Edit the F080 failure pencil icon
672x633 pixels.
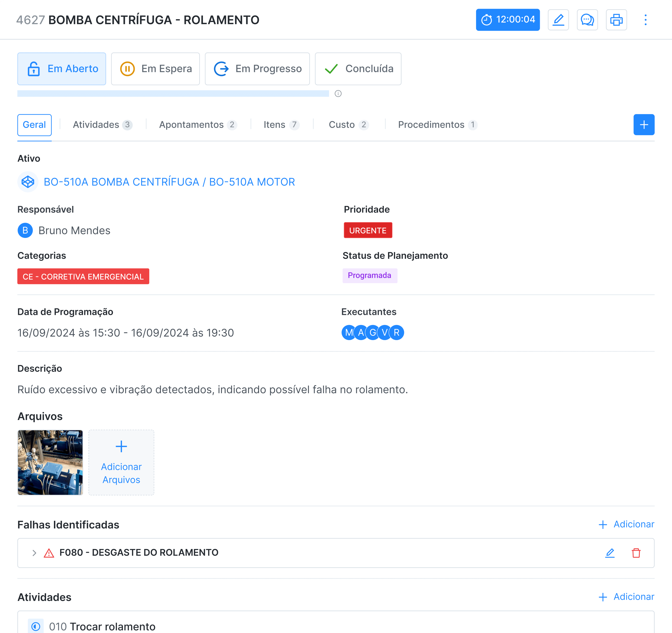[610, 553]
